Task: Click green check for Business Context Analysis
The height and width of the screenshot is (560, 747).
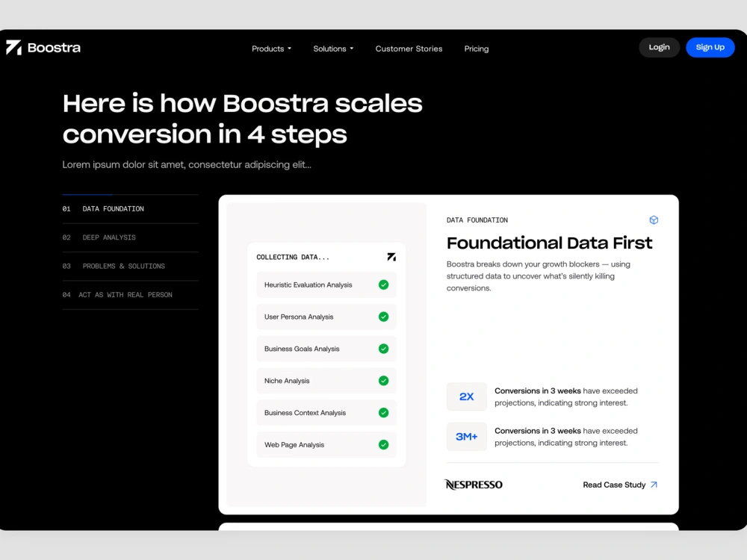Action: pyautogui.click(x=383, y=413)
